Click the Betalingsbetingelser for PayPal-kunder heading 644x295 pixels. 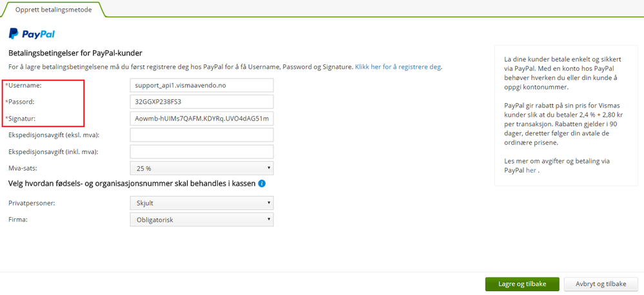[x=75, y=53]
